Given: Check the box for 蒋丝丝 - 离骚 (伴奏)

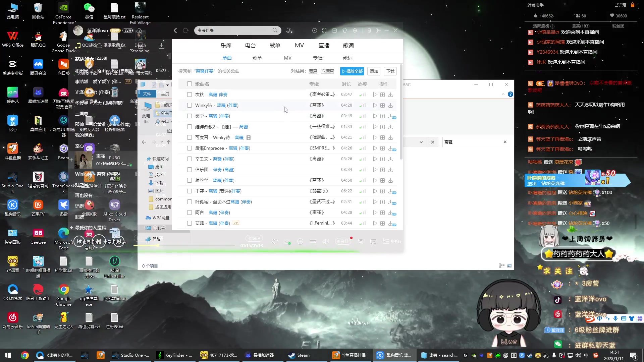Looking at the screenshot, I should coord(190,181).
